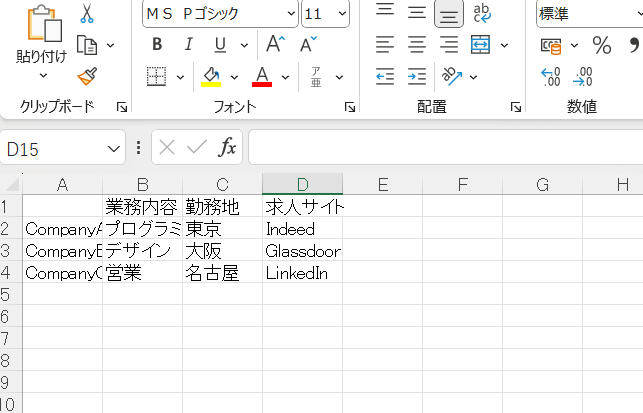Click the Insert Function fx button

227,147
